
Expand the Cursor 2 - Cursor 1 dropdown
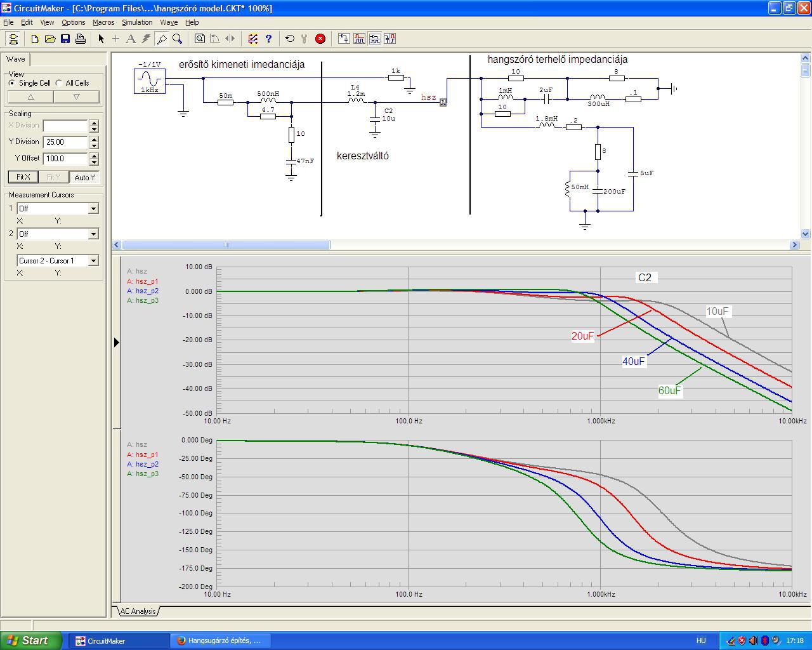[x=93, y=261]
